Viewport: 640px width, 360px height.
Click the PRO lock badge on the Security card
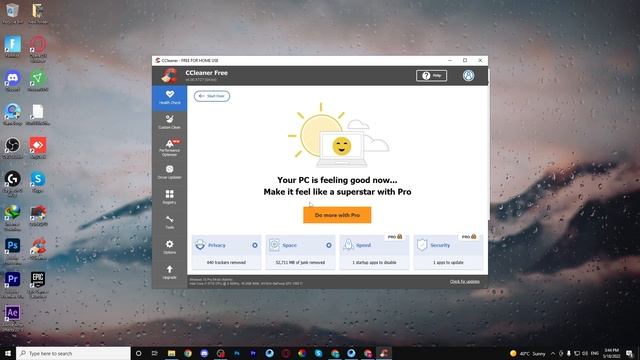pos(469,237)
